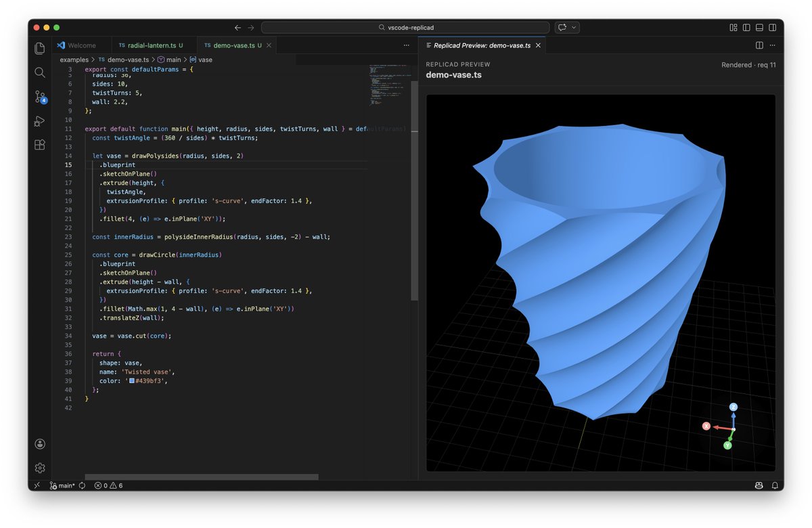Viewport: 812px width, 528px height.
Task: Synchronize changes icon in status bar
Action: (82, 485)
